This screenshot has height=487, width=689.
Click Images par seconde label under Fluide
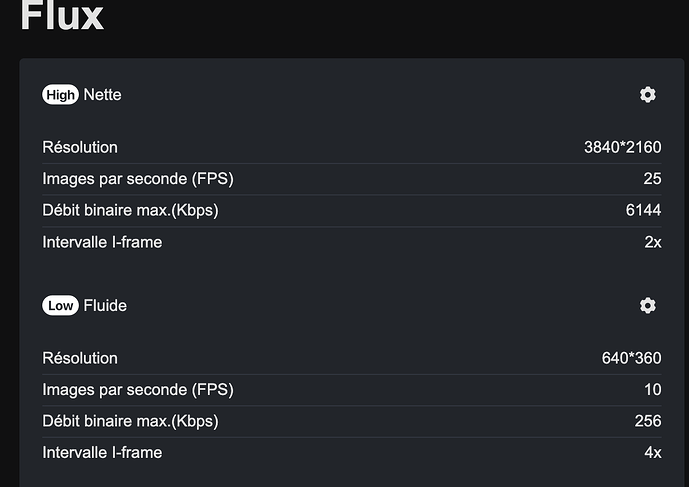pyautogui.click(x=138, y=390)
